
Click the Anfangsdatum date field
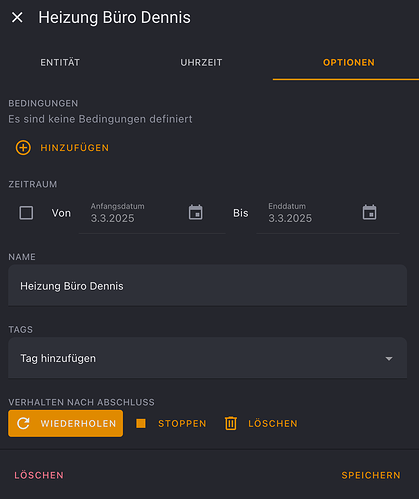click(x=133, y=213)
